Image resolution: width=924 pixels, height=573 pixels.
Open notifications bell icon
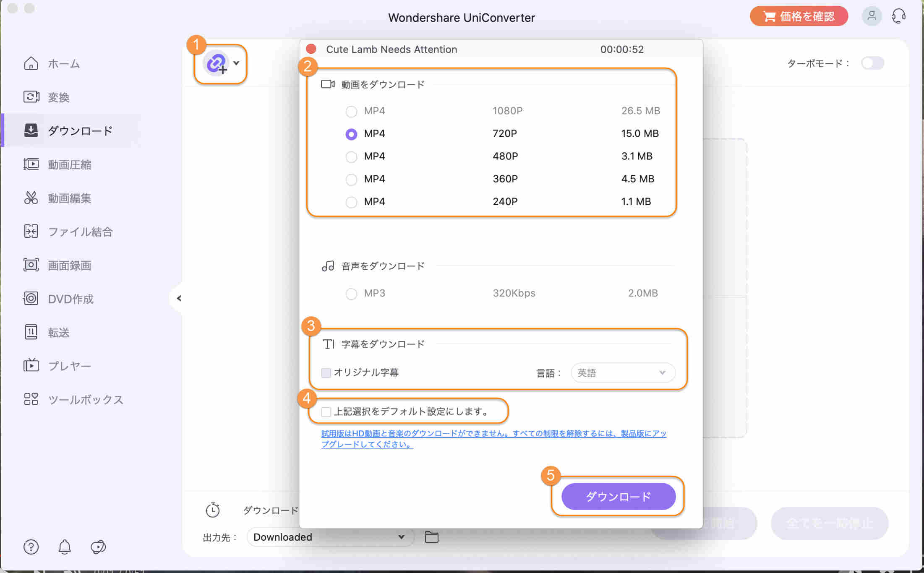65,547
